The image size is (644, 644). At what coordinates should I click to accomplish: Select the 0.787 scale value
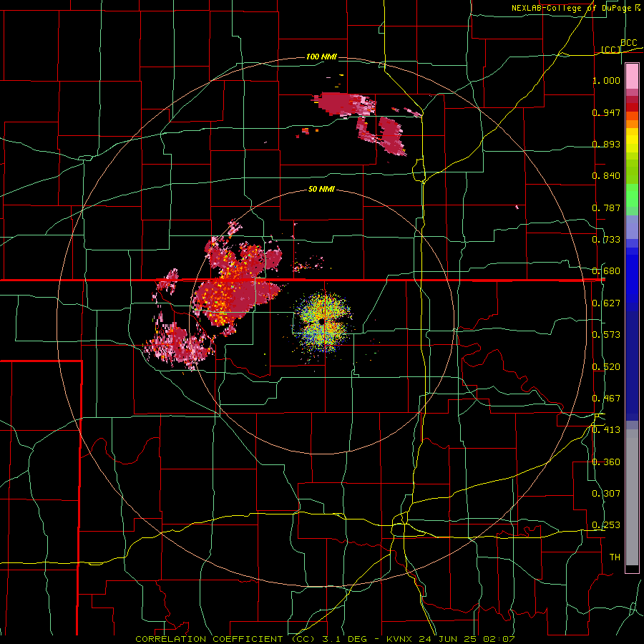coord(606,208)
